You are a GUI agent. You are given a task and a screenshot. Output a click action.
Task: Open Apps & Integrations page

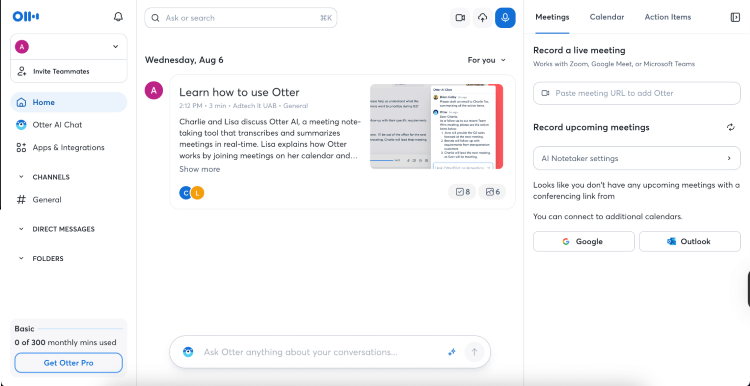[x=68, y=147]
